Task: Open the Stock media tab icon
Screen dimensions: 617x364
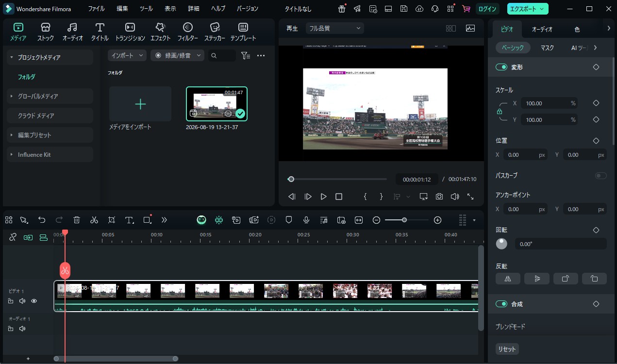Action: [x=46, y=28]
